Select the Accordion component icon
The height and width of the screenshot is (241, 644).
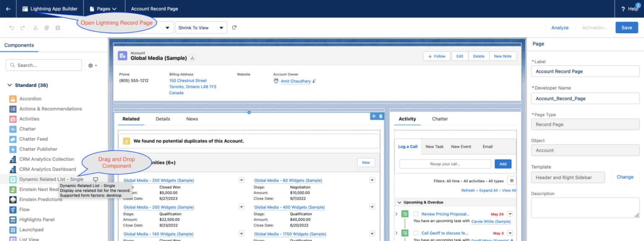point(13,99)
